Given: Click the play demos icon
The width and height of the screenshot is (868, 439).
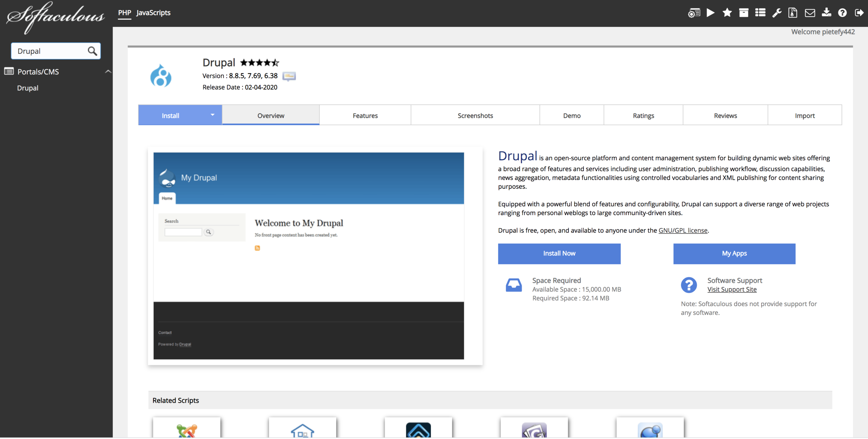Looking at the screenshot, I should [x=710, y=13].
